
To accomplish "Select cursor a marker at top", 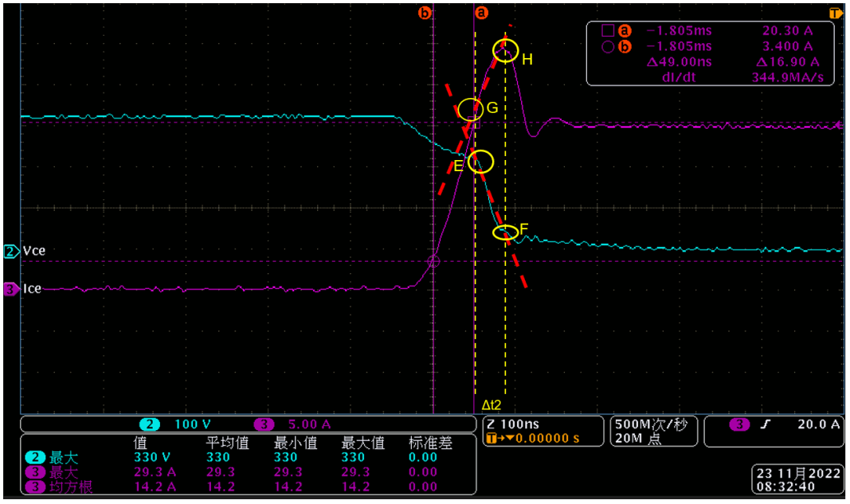I will (x=481, y=13).
